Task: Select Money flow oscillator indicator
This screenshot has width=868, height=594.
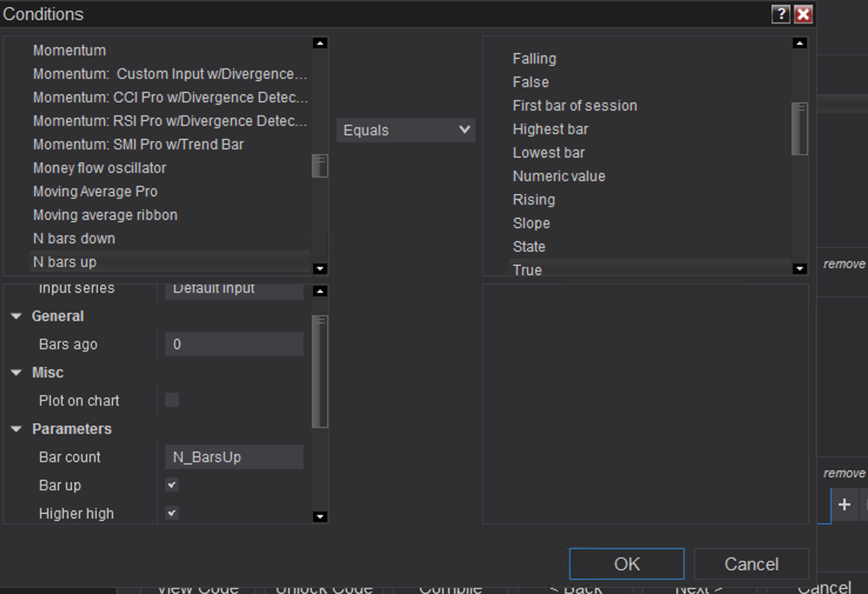Action: click(99, 168)
